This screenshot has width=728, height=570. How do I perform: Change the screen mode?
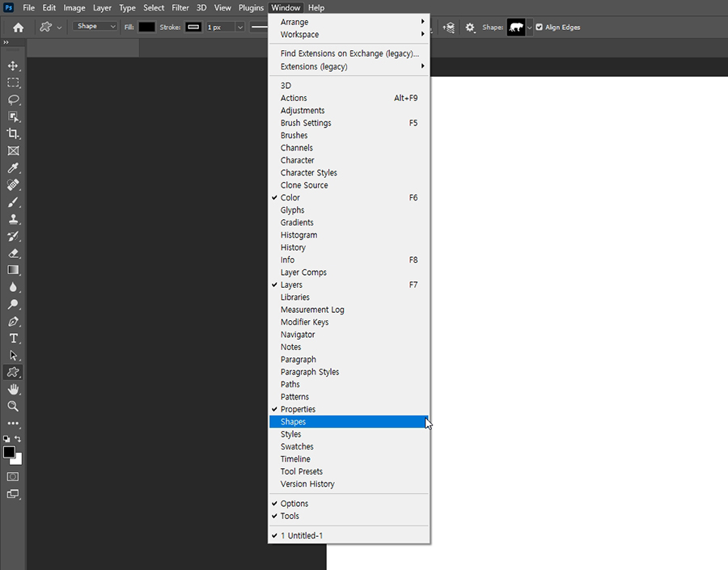tap(13, 494)
